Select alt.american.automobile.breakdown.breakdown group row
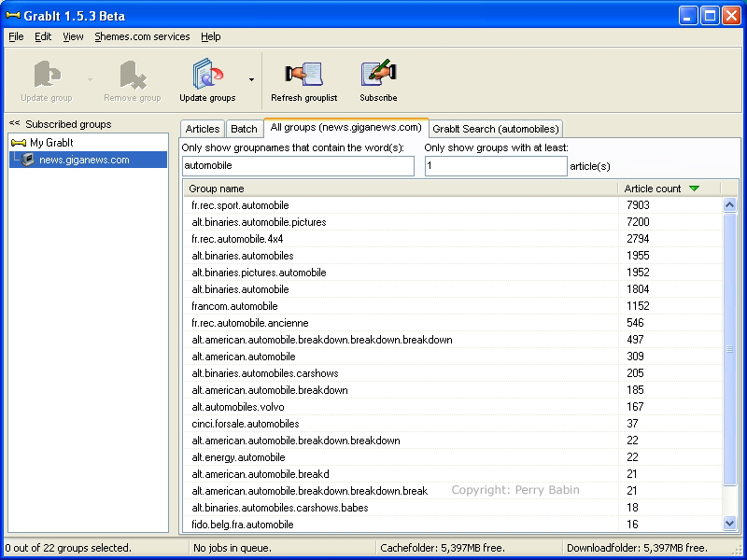Viewport: 747px width, 560px height. tap(453, 441)
